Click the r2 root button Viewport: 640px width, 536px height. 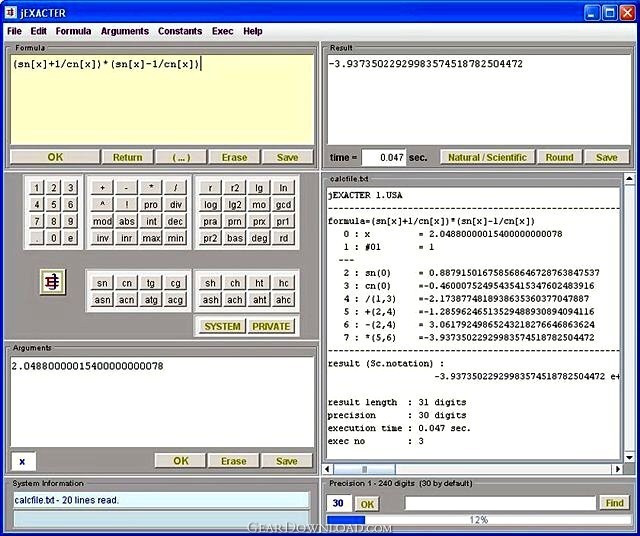tap(235, 188)
